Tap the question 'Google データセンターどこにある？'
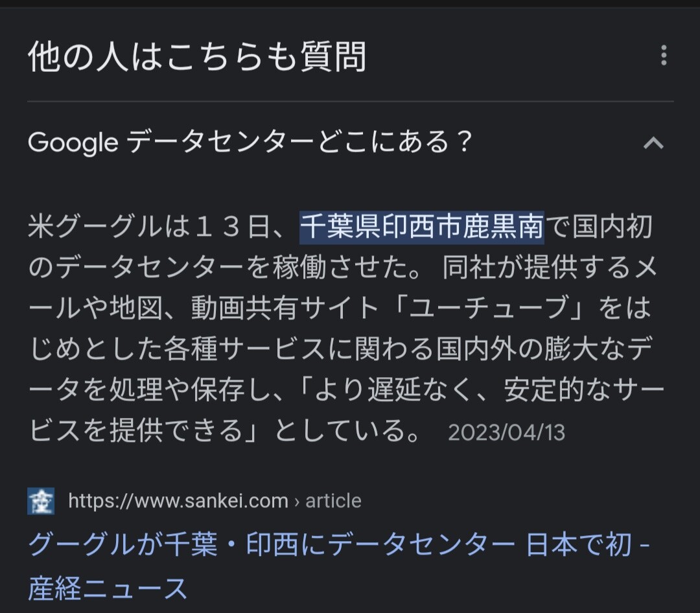 coord(251,143)
